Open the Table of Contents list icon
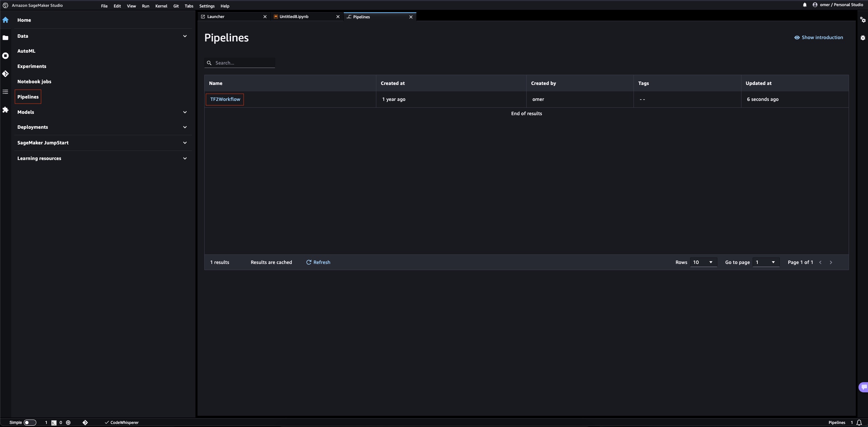This screenshot has width=868, height=427. pos(5,92)
